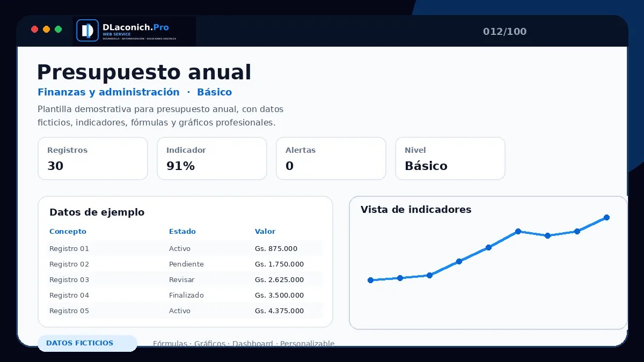
Task: Click the DLaconich.Pro logo icon
Action: coord(87,31)
